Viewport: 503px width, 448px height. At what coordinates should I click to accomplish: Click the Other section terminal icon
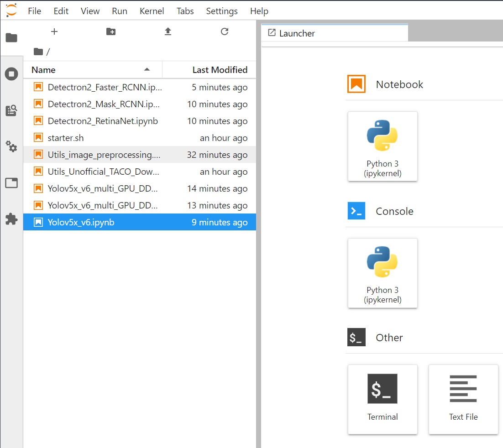[356, 337]
